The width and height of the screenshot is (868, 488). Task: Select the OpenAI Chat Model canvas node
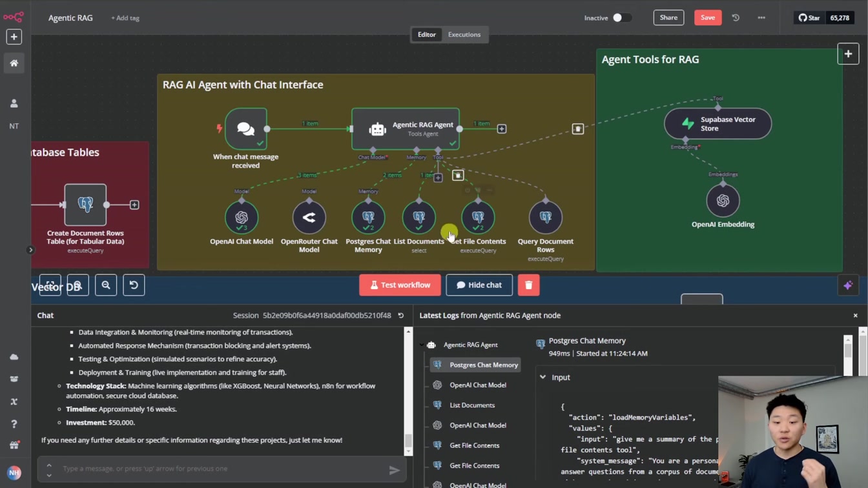tap(242, 218)
